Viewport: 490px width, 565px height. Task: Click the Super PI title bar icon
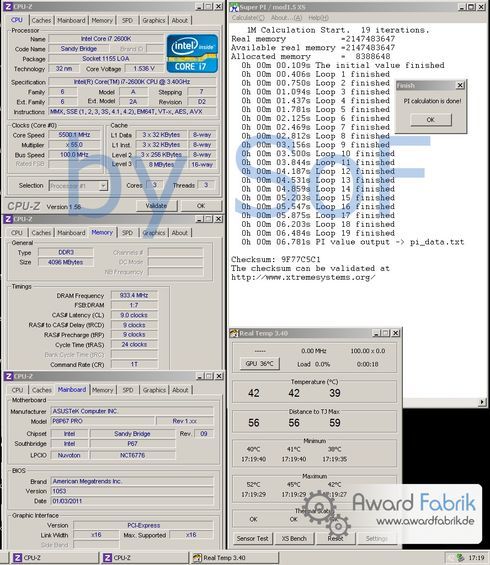234,7
